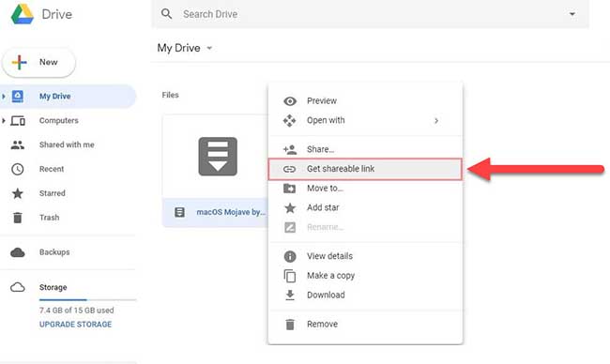Viewport: 610px width, 364px height.
Task: Click the search magnifier icon
Action: [x=166, y=14]
